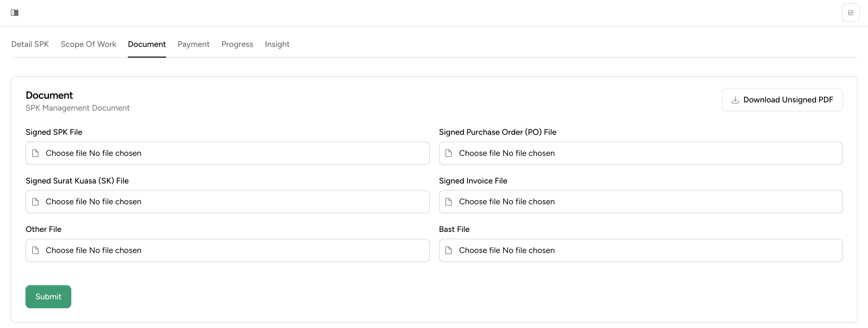This screenshot has width=868, height=328.
Task: Click file icon in Signed SPK File field
Action: (x=36, y=153)
